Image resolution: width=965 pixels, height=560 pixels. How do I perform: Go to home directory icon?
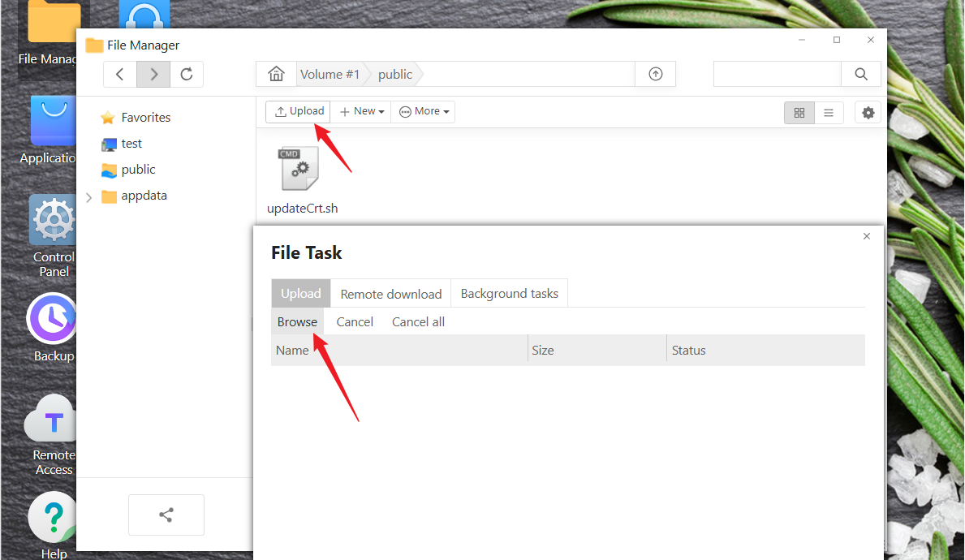(x=276, y=75)
